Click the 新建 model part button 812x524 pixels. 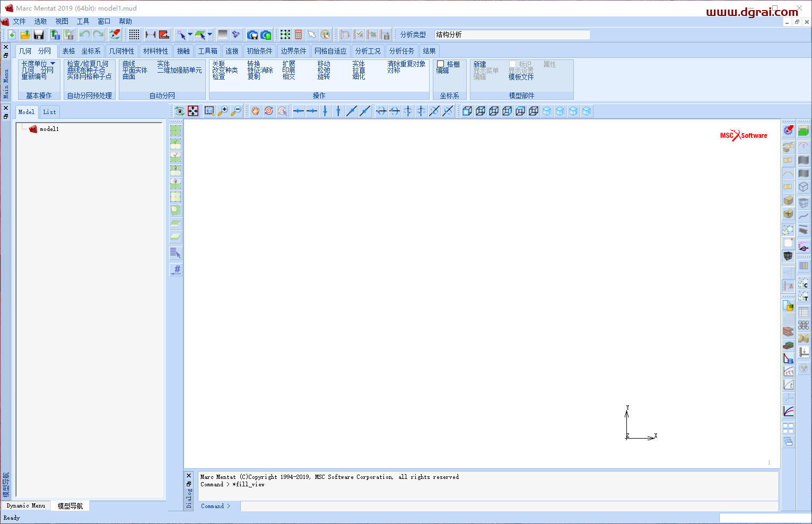[480, 64]
